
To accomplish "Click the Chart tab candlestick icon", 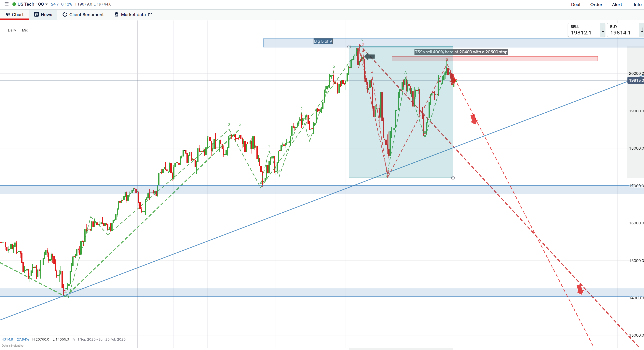I will [8, 15].
